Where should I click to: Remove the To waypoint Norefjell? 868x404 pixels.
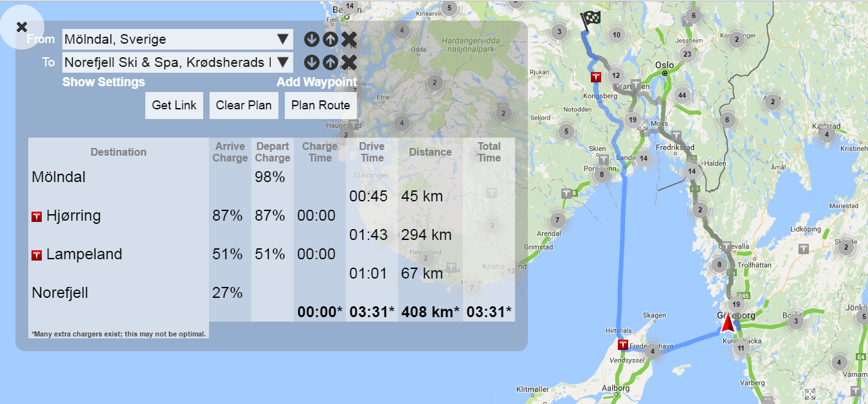[x=349, y=62]
